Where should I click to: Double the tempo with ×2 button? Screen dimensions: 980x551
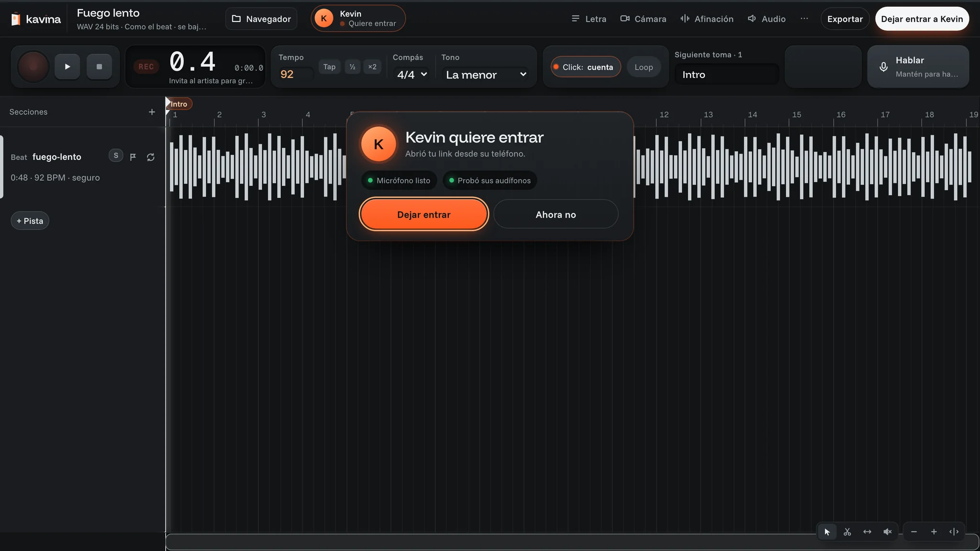pos(372,67)
